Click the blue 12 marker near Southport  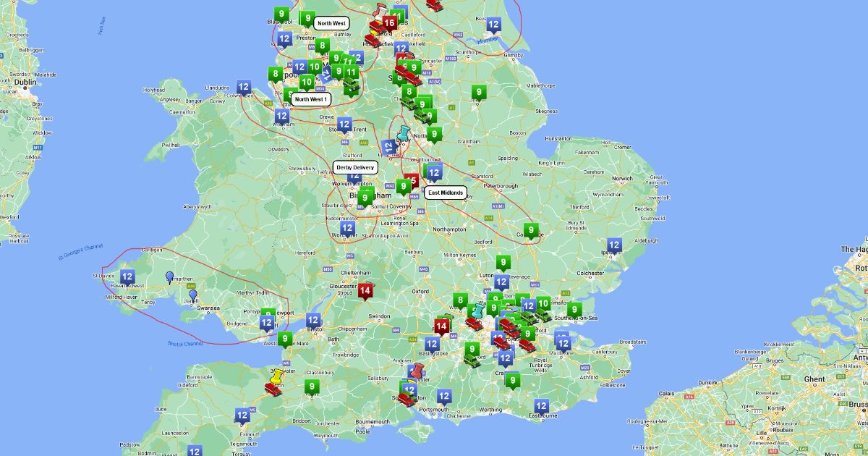[x=284, y=40]
